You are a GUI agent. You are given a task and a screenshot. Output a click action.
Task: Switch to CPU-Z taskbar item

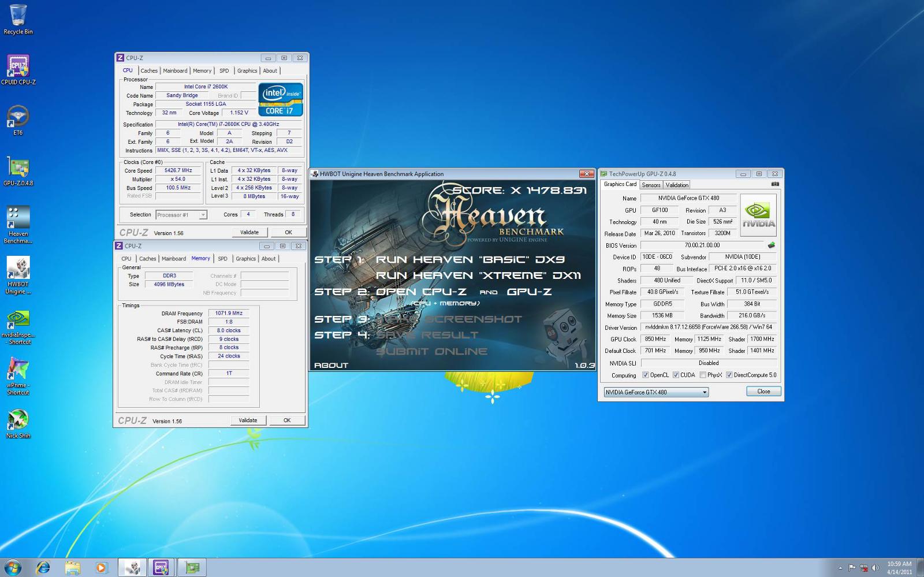(161, 568)
